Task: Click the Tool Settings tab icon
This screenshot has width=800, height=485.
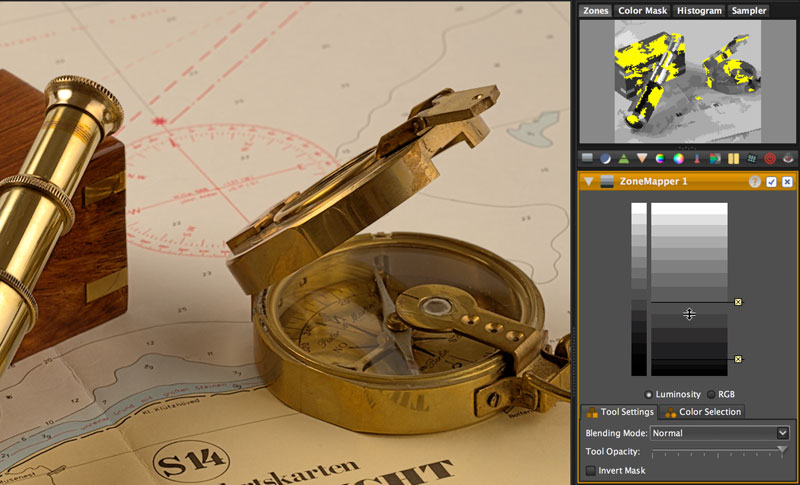Action: pos(592,412)
